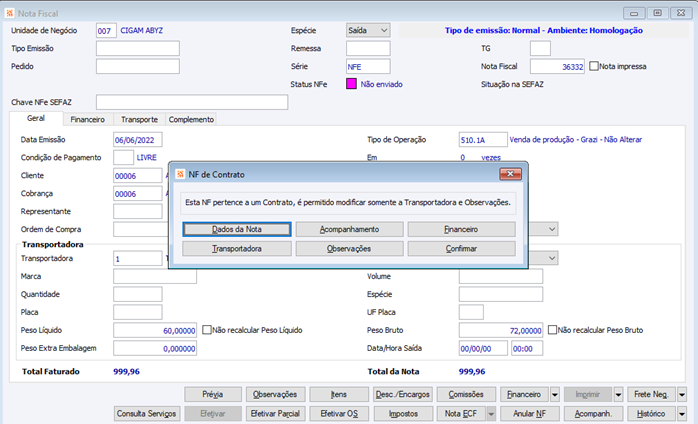Click the Peso Bruto field 72,00000
Screen dimensions: 698x424
tap(501, 330)
